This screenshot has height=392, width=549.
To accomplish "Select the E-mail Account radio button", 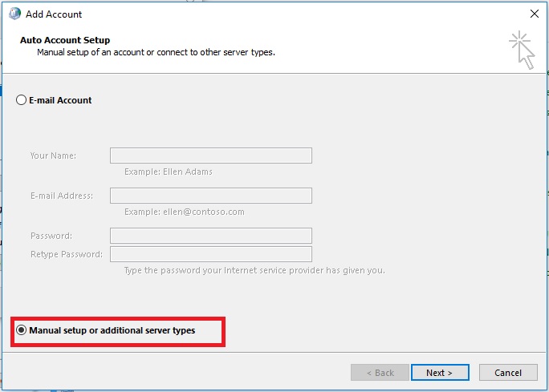I will coord(21,100).
